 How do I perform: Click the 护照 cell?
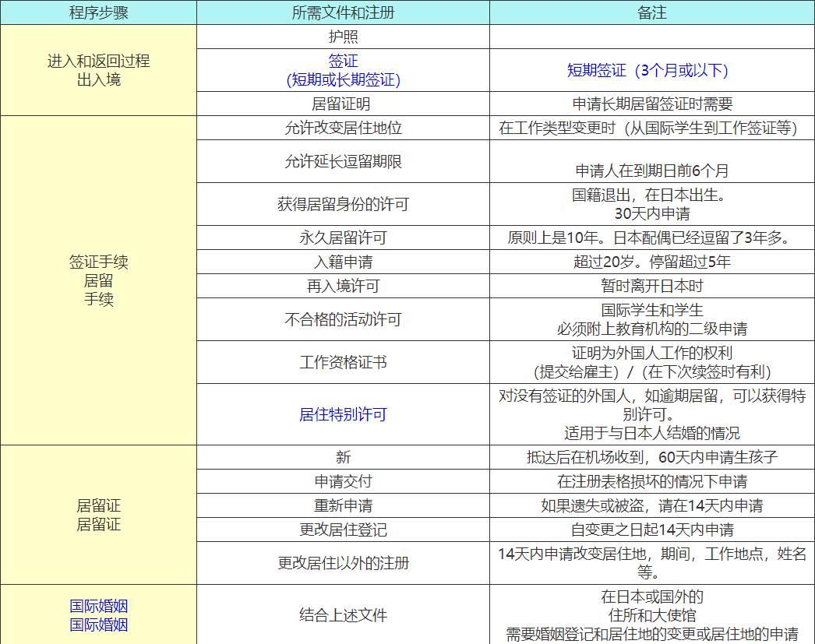click(x=343, y=37)
